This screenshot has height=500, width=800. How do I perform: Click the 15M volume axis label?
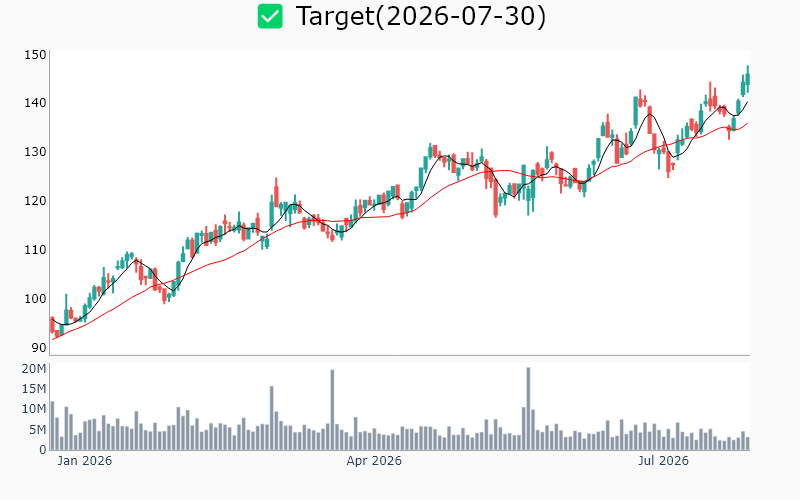(x=34, y=389)
